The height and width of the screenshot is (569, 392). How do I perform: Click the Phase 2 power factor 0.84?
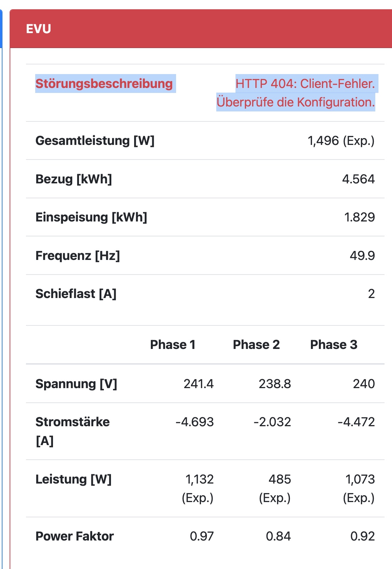(278, 536)
